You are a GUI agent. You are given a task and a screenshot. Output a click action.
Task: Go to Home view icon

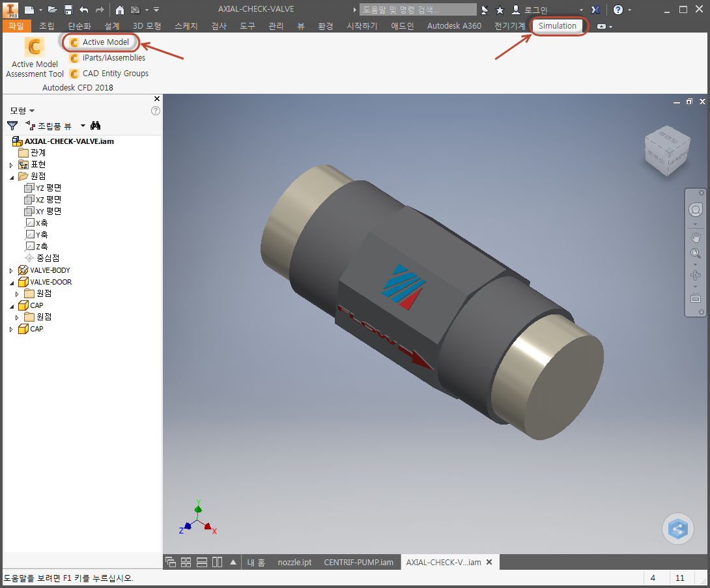point(120,10)
